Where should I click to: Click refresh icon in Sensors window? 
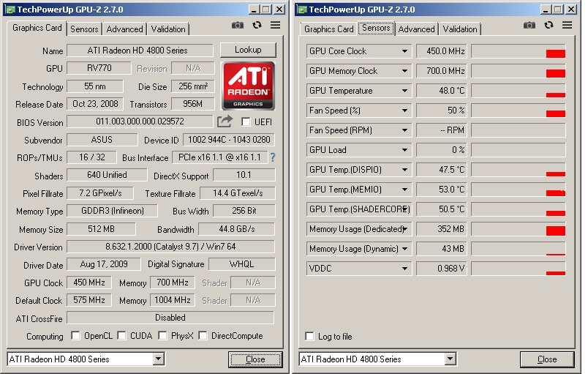pos(549,25)
